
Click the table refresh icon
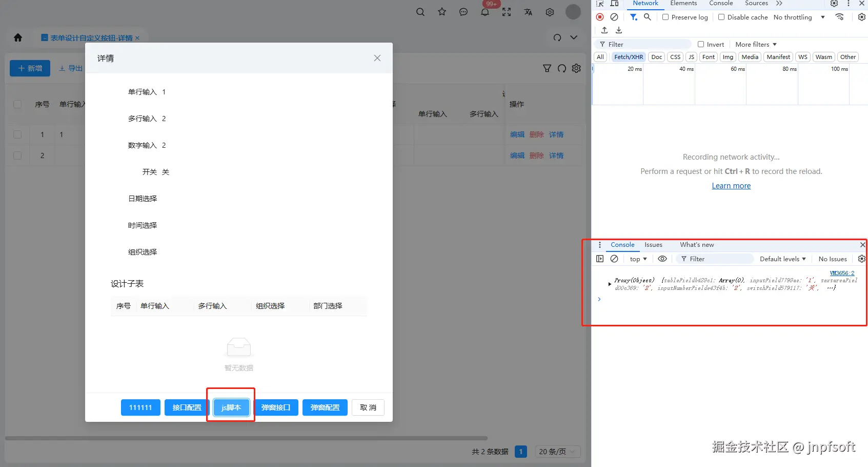click(562, 68)
